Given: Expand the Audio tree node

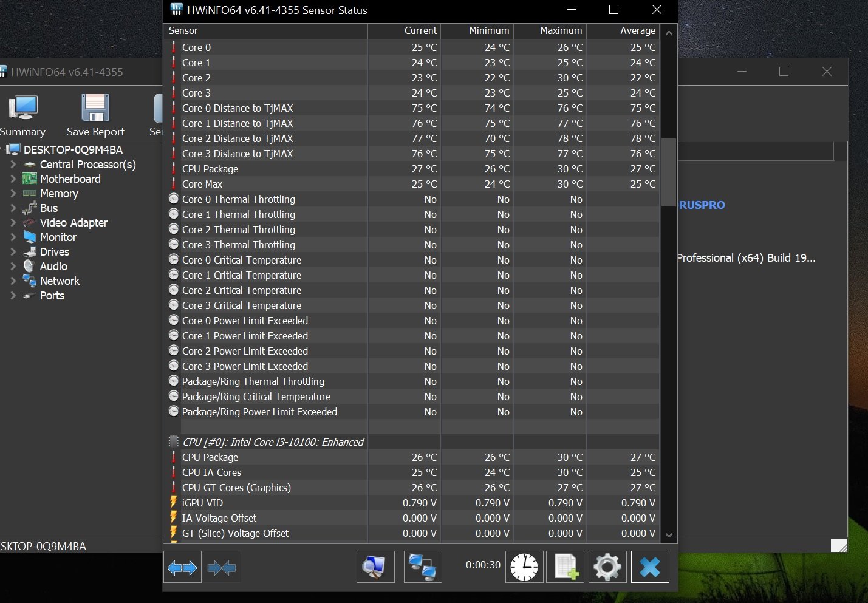Looking at the screenshot, I should (x=13, y=267).
